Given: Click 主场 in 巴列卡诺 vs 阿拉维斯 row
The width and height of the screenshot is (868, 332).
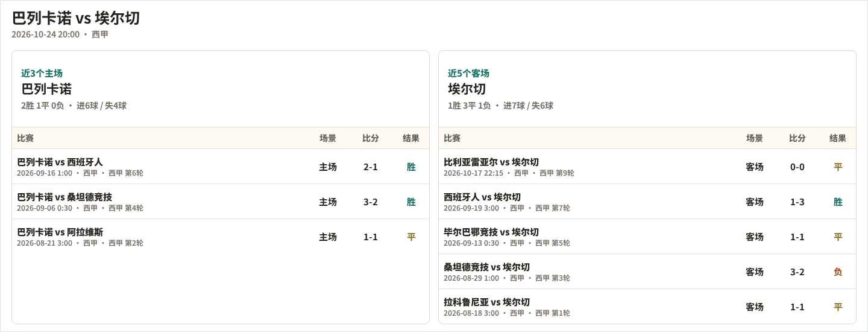Looking at the screenshot, I should click(x=328, y=237).
